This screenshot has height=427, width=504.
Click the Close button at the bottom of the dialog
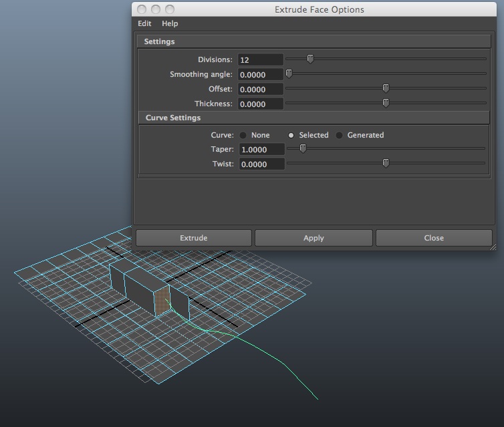point(434,238)
